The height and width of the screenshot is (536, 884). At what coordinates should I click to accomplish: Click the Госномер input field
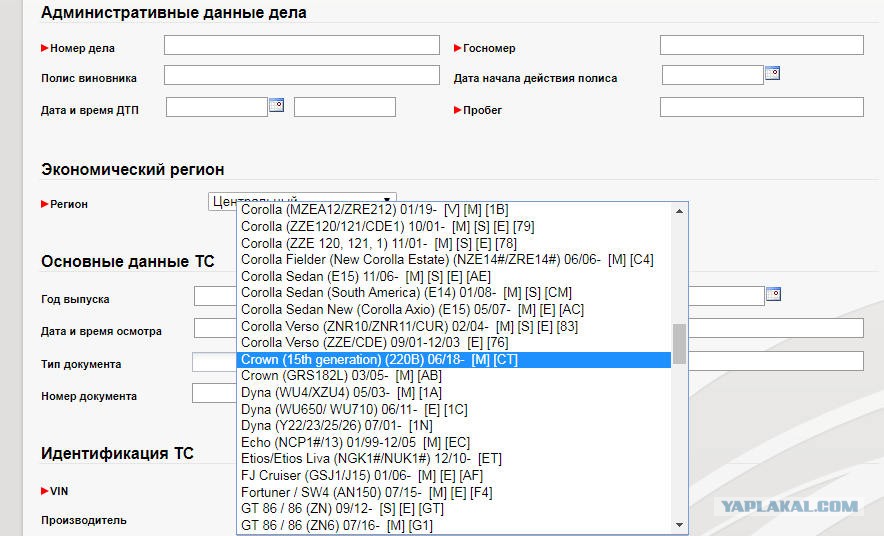tap(762, 45)
